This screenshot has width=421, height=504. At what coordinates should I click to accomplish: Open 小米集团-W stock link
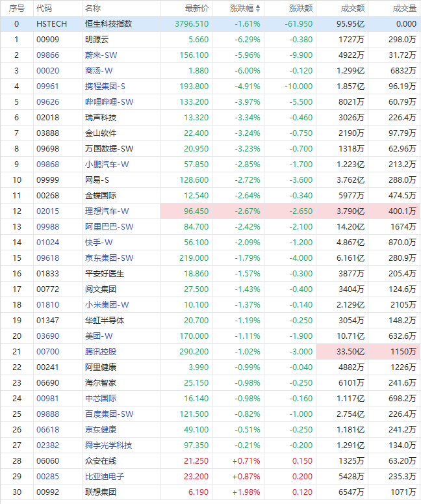[x=107, y=305]
